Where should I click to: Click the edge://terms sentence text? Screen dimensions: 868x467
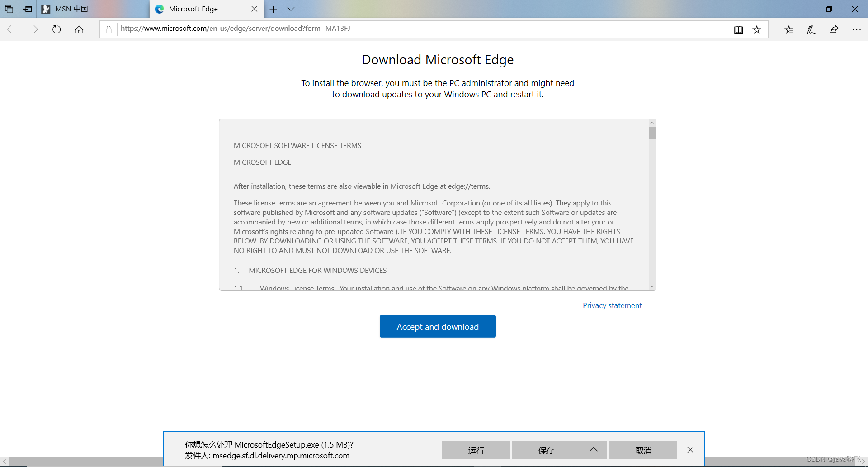tap(362, 186)
